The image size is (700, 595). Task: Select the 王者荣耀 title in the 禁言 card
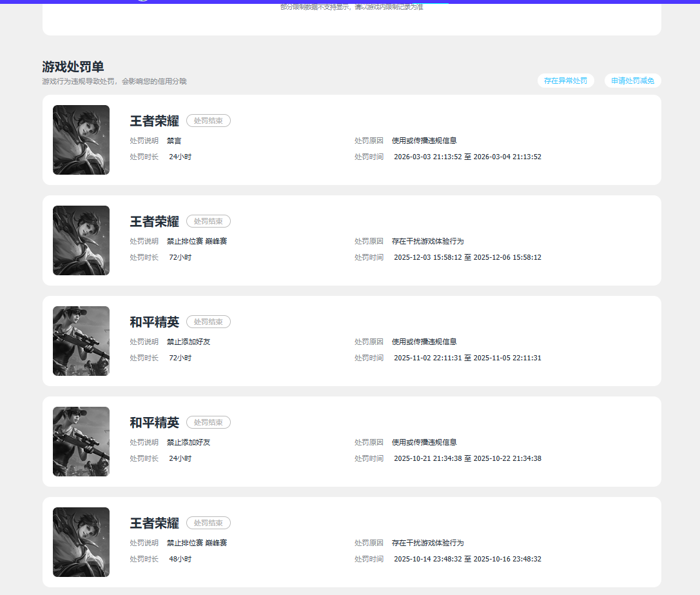coord(155,121)
